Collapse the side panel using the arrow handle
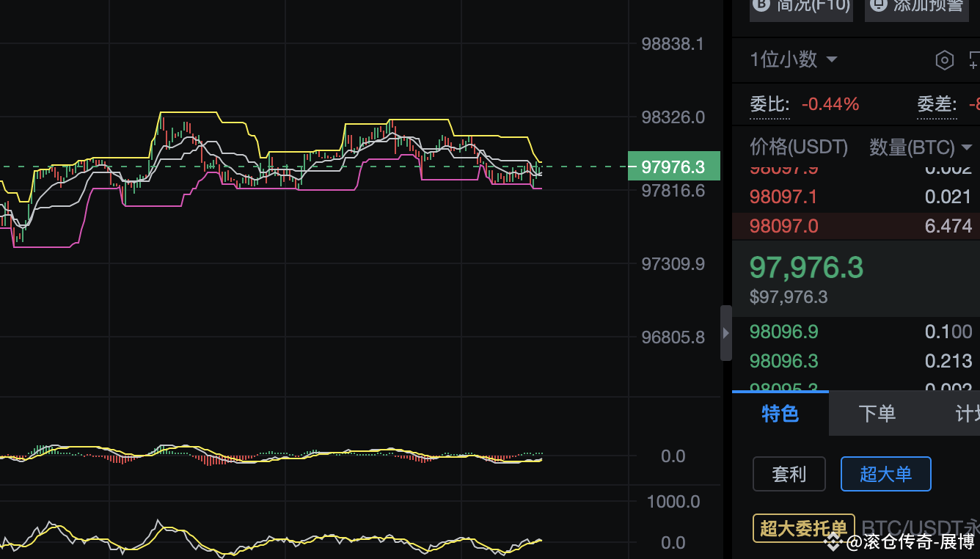This screenshot has width=980, height=559. coord(726,333)
